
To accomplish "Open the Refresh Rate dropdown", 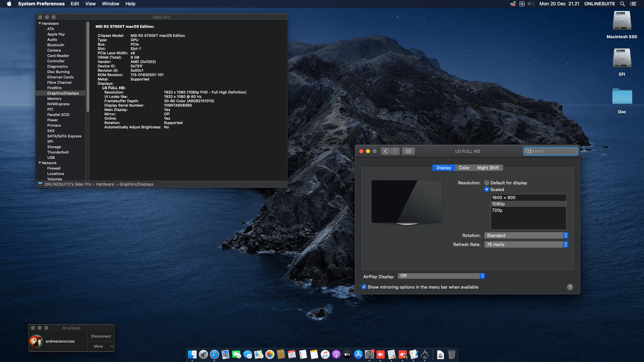I will coord(526,245).
